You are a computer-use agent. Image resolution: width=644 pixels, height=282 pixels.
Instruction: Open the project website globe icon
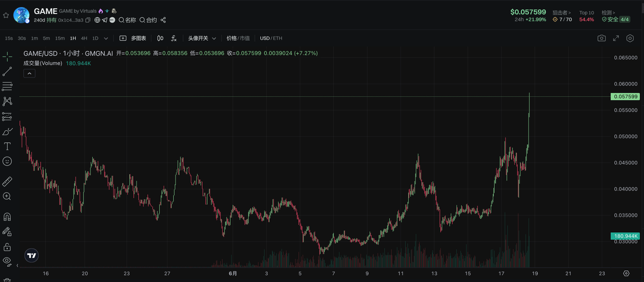tap(97, 20)
